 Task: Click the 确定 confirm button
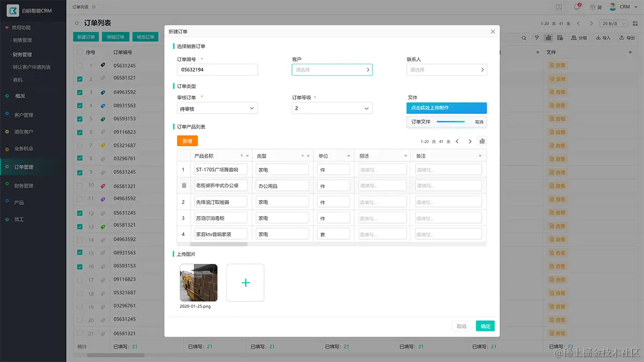click(484, 326)
